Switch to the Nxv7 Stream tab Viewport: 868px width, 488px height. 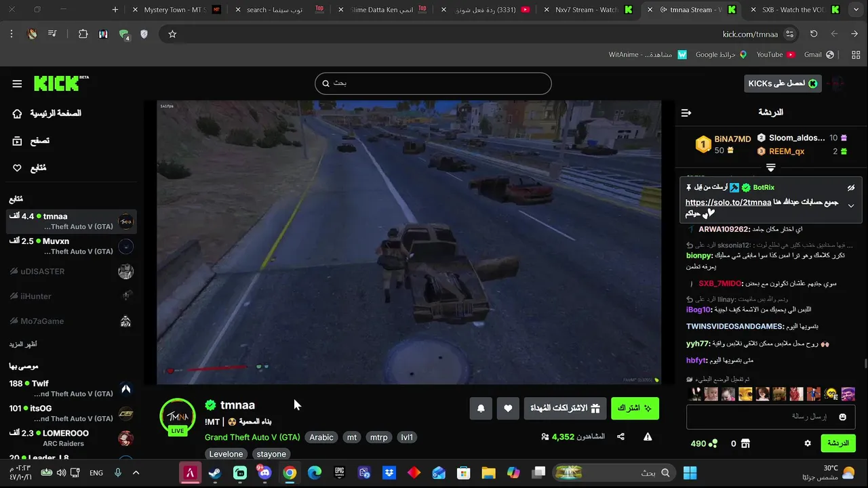[x=587, y=9]
